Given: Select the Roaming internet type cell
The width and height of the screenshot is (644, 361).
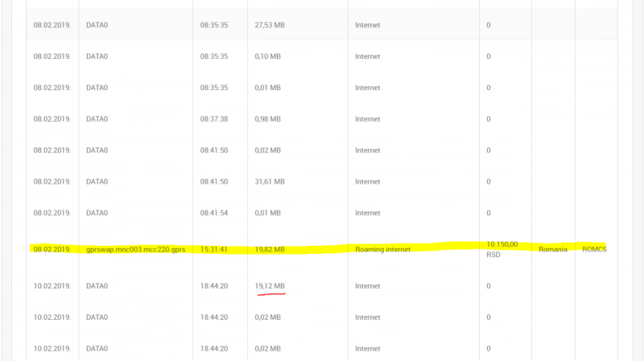Looking at the screenshot, I should tap(382, 250).
